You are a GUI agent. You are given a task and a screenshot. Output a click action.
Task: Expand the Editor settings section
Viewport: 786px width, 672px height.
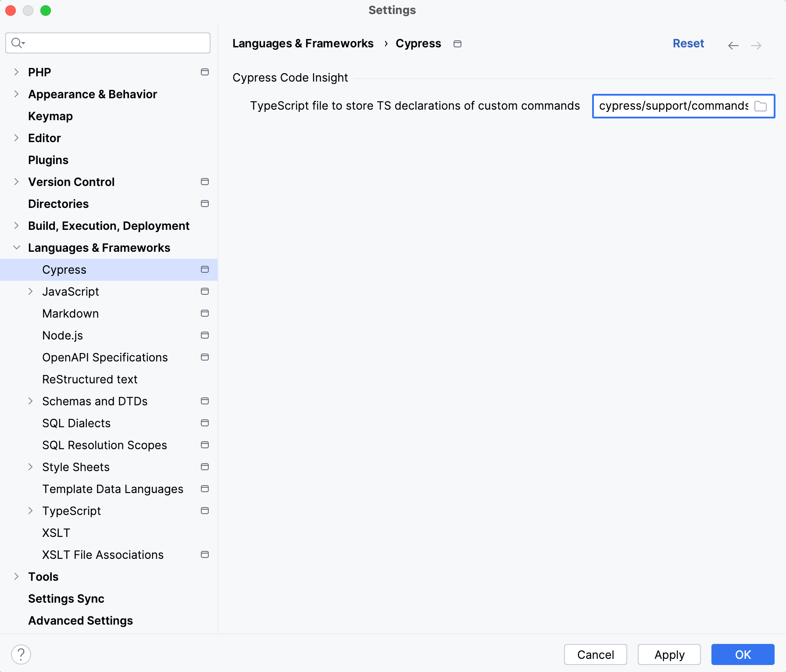(16, 138)
